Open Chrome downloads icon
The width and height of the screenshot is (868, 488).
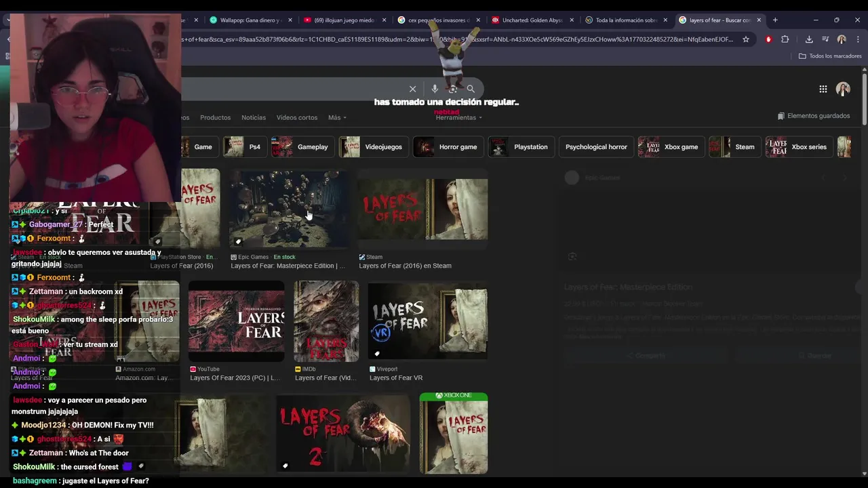[x=809, y=39]
